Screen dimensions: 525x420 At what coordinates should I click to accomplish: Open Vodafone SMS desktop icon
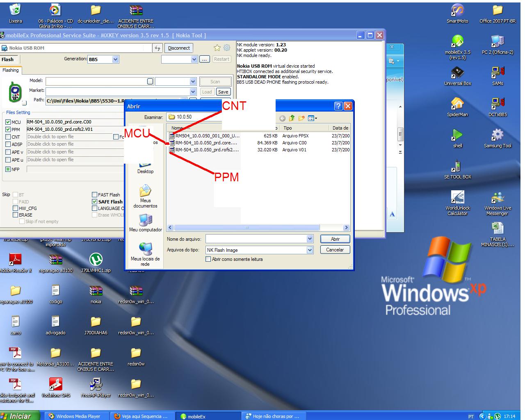(56, 388)
